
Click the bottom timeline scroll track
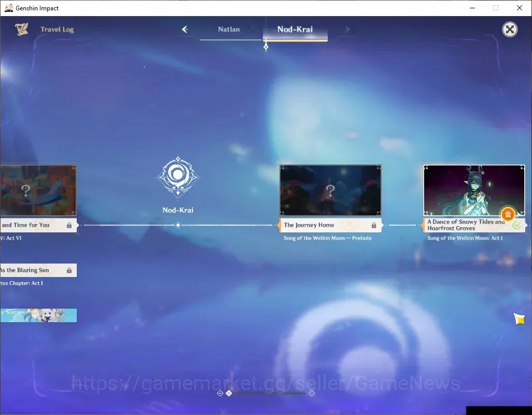click(268, 393)
